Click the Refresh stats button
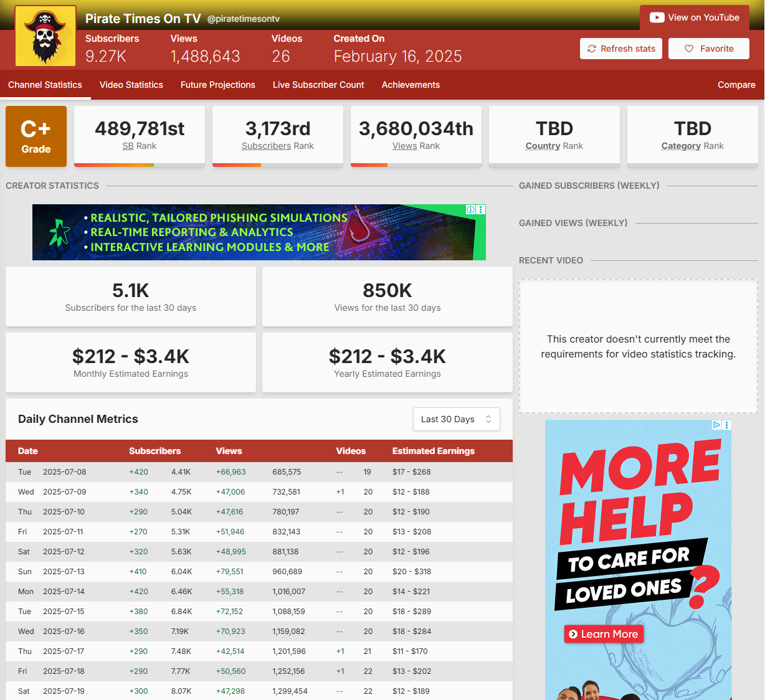Screen dimensions: 765x700 tap(622, 49)
